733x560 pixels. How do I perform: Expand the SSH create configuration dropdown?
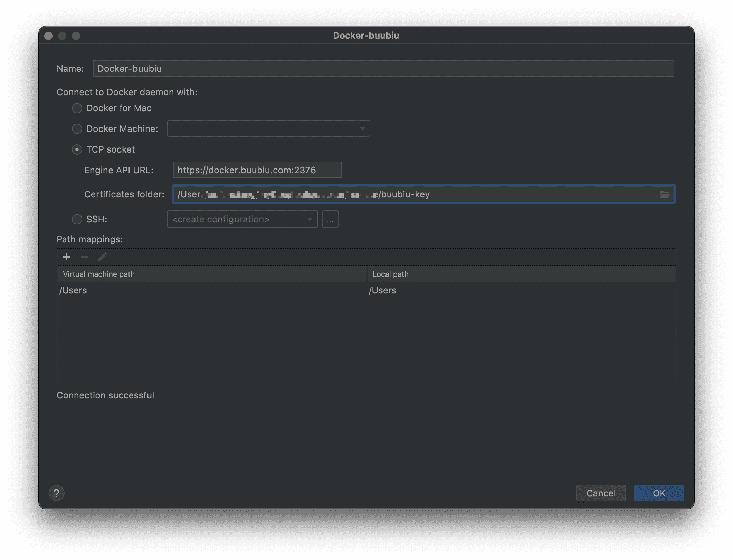tap(242, 219)
